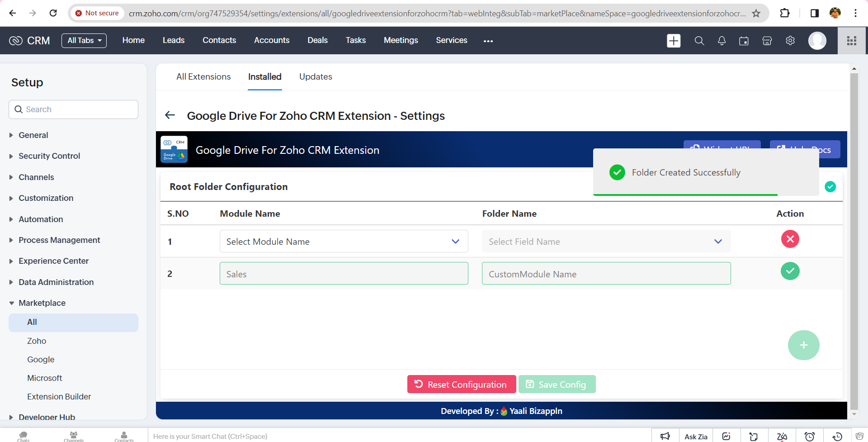This screenshot has width=868, height=442.
Task: Click the teal check on Root Folder header
Action: pyautogui.click(x=830, y=187)
